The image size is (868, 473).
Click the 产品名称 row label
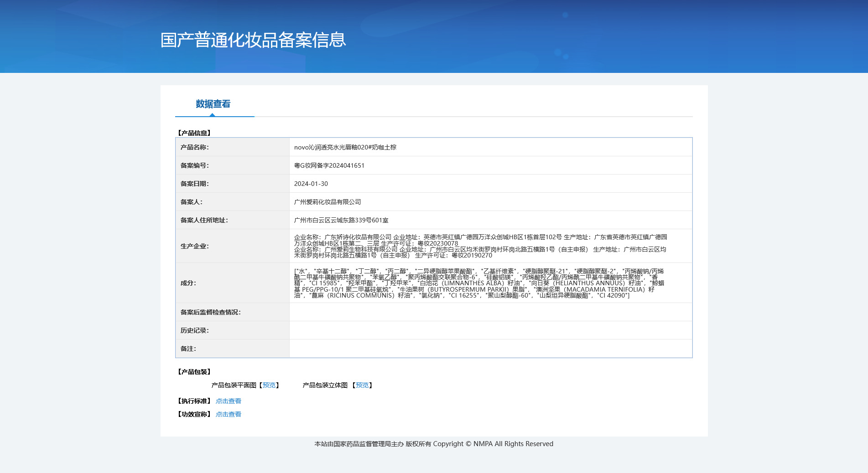pyautogui.click(x=195, y=147)
